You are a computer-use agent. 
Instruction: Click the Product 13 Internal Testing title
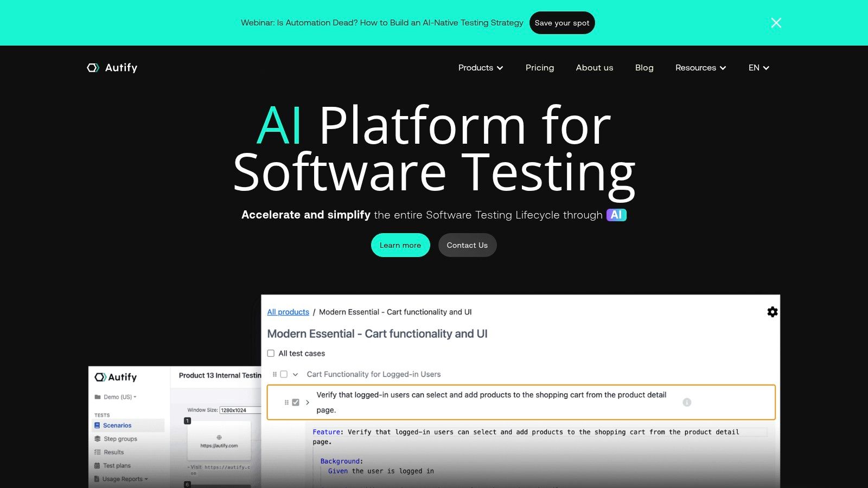(220, 375)
